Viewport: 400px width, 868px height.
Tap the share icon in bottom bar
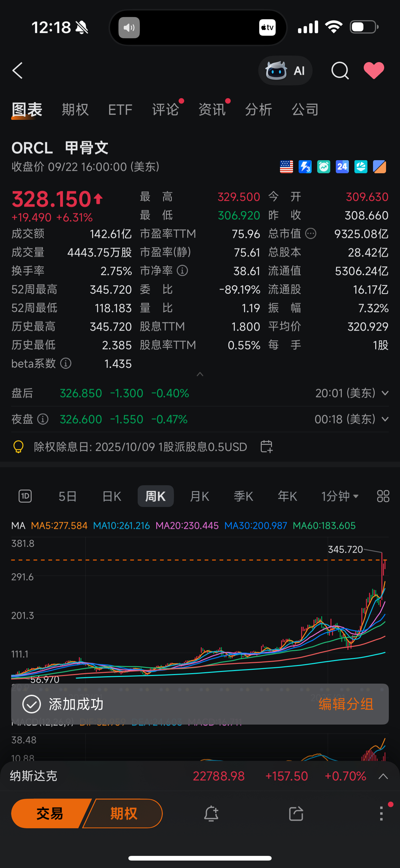(x=296, y=814)
